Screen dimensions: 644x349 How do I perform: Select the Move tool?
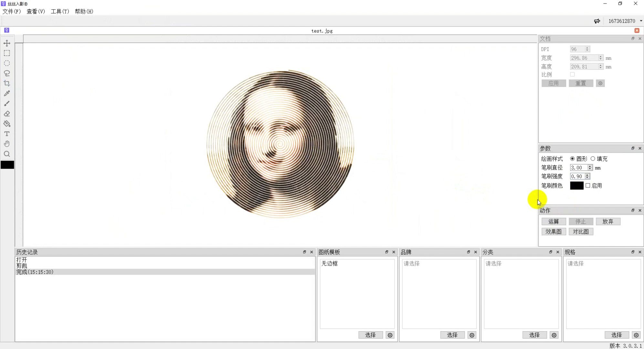[7, 43]
